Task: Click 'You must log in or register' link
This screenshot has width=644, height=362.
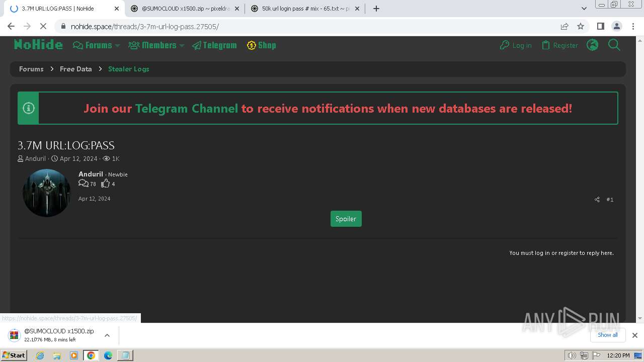Action: point(561,253)
